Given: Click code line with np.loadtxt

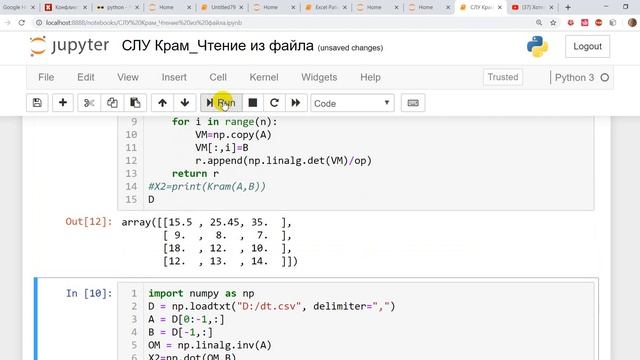Looking at the screenshot, I should [271, 306].
